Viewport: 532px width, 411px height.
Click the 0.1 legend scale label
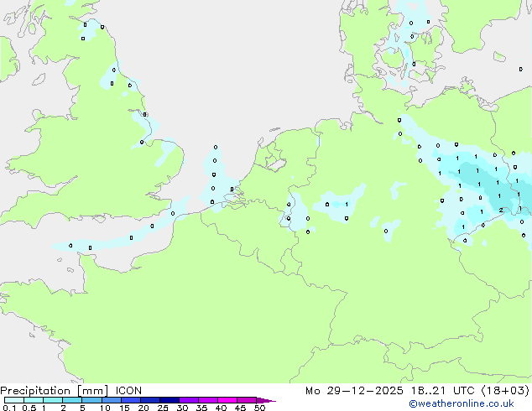coord(8,408)
